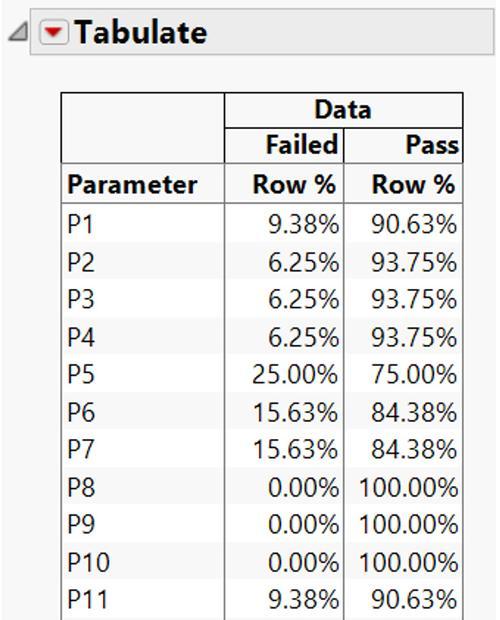Click the 75.00% pass cell for P5
The height and width of the screenshot is (620, 500).
click(x=414, y=374)
